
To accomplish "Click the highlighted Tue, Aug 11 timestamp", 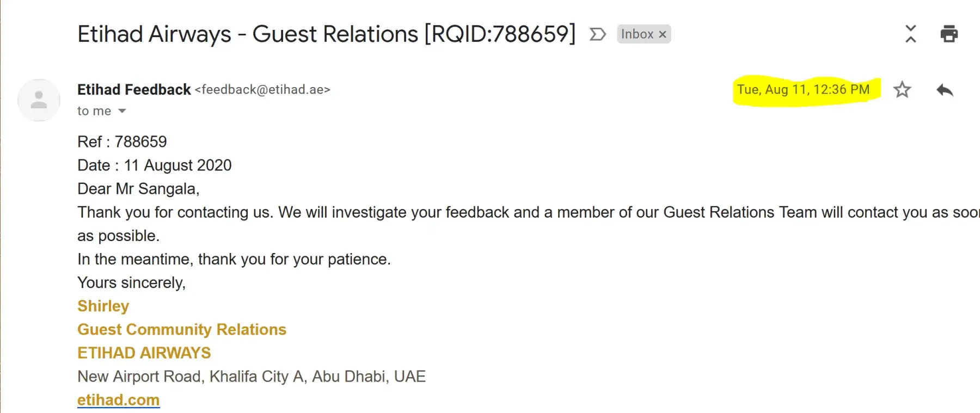I will click(x=803, y=90).
